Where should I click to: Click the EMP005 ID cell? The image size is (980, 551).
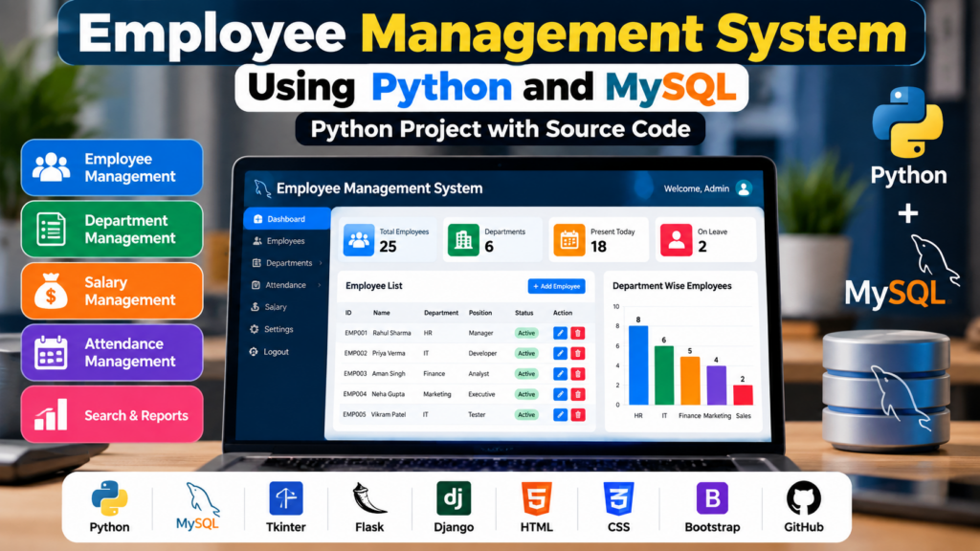[x=354, y=414]
